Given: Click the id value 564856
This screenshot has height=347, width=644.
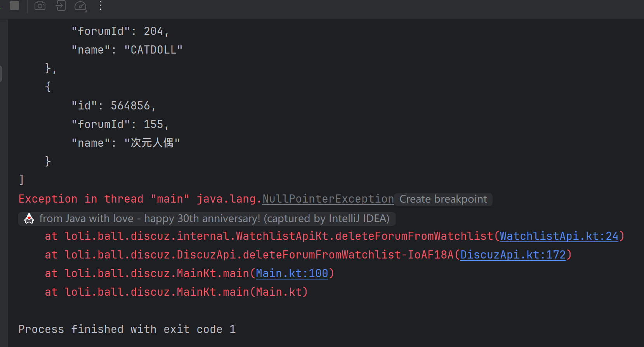Looking at the screenshot, I should point(130,106).
